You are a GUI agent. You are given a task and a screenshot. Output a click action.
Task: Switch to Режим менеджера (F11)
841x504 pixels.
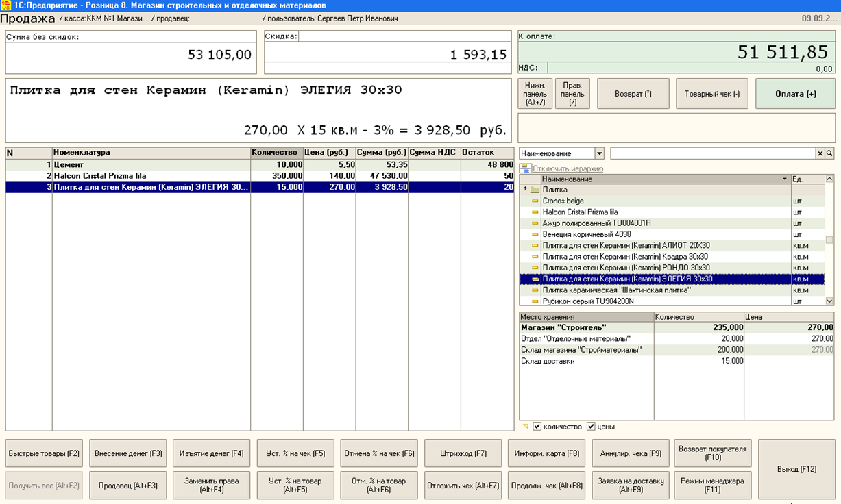tap(713, 486)
